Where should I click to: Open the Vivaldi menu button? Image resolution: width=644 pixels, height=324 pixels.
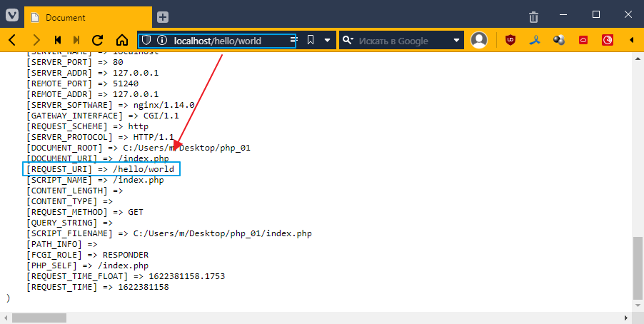[x=11, y=16]
